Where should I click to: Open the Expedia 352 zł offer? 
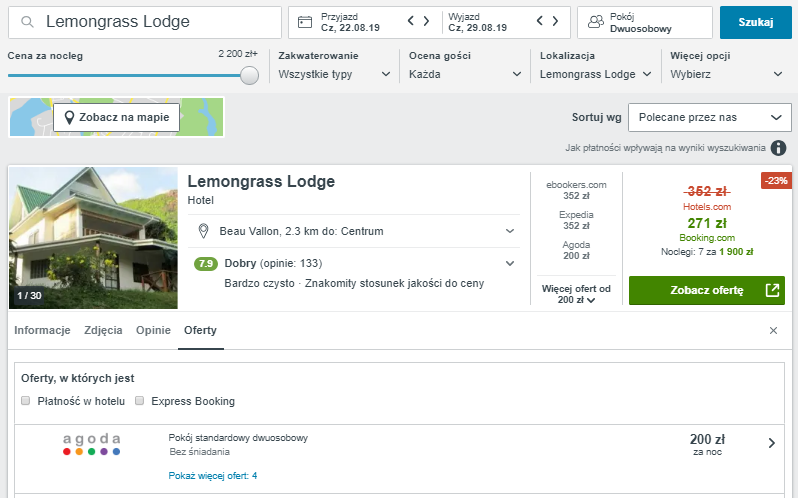(x=576, y=220)
